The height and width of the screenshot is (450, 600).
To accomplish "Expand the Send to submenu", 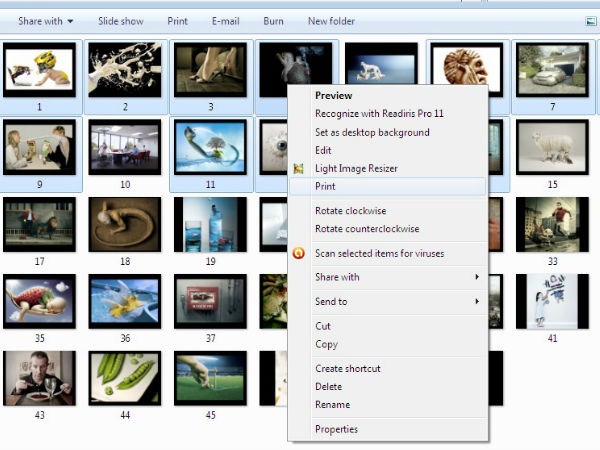I will (395, 301).
